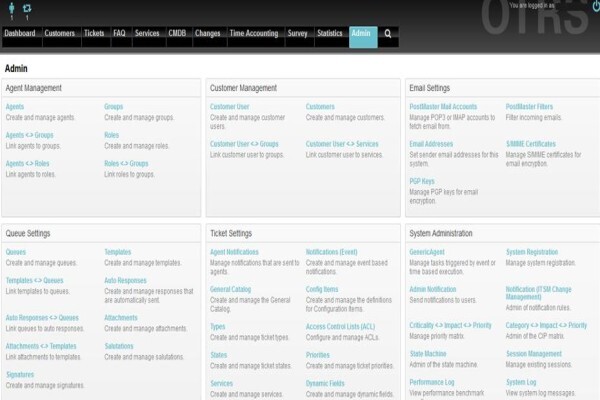Open the Salutations link

click(x=119, y=346)
